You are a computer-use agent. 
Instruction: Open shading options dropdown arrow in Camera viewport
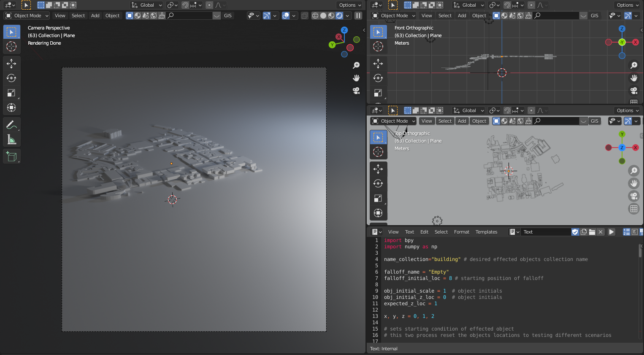347,16
